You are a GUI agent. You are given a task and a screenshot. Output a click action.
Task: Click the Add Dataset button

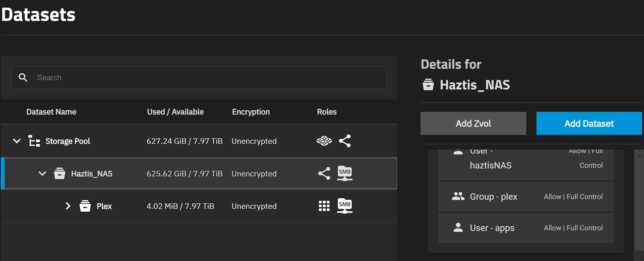[x=589, y=123]
